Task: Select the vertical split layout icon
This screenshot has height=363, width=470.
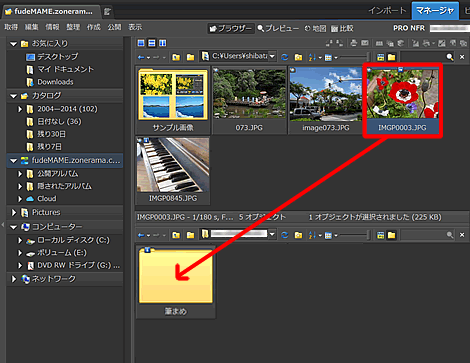Action: [162, 43]
